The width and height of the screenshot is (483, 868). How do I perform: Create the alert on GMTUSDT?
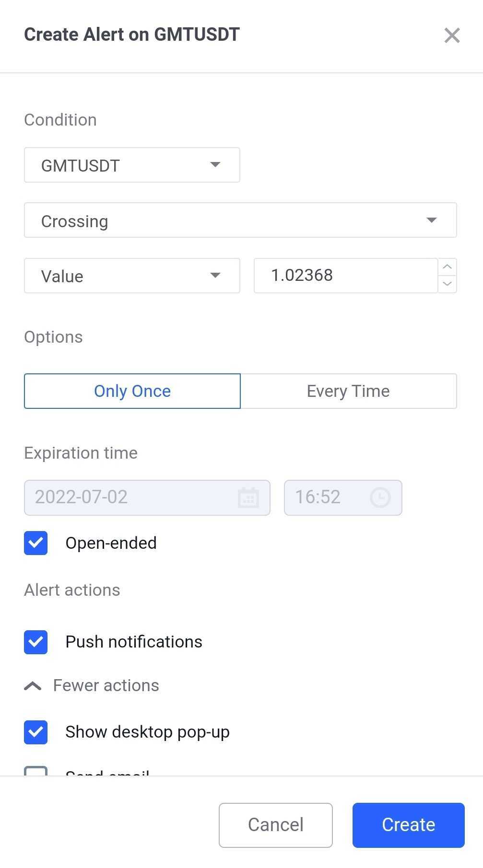408,825
